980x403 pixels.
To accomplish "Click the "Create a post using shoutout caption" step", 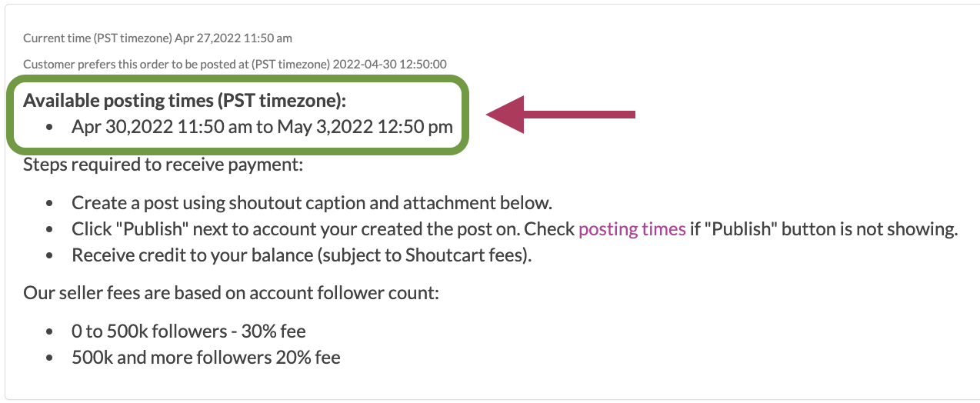I will point(312,203).
